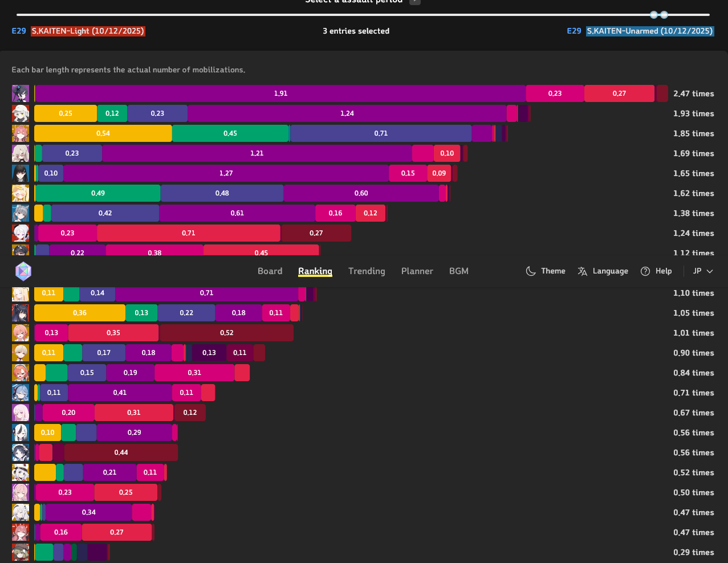Click the green 0.49 bar segment

pos(98,193)
